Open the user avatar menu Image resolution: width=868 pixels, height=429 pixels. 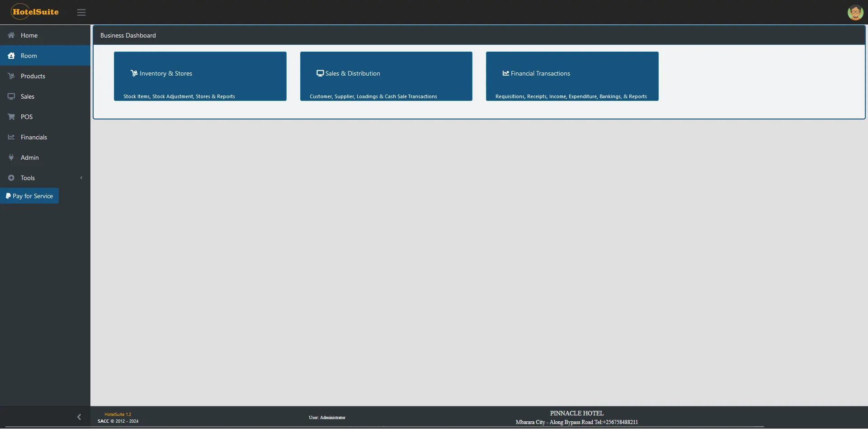(x=855, y=12)
